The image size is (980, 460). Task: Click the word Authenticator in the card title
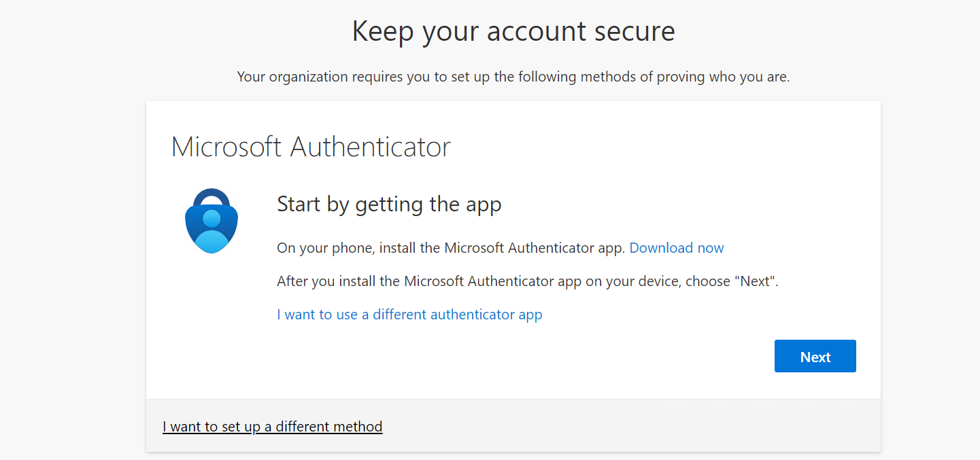click(x=371, y=147)
